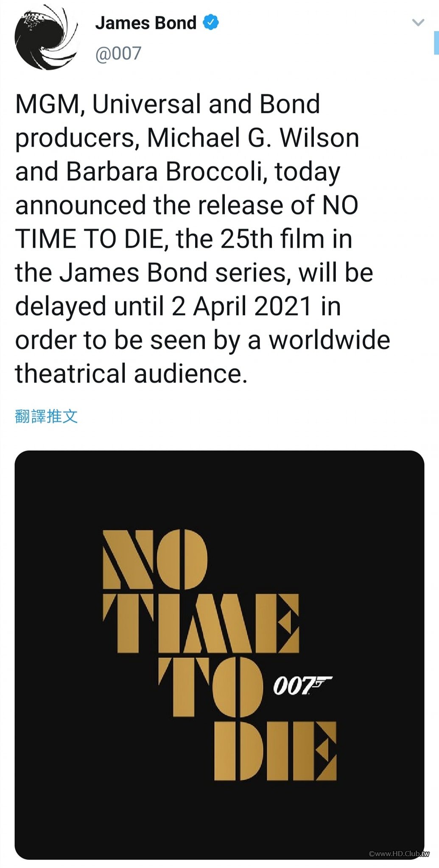Click the blue verified badge

tap(211, 22)
